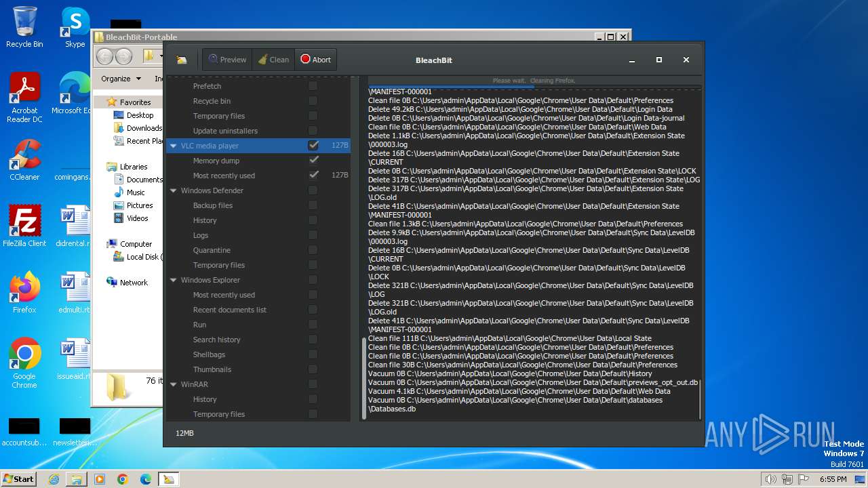Enable Windows Explorer Thumbnails checkbox

point(313,369)
